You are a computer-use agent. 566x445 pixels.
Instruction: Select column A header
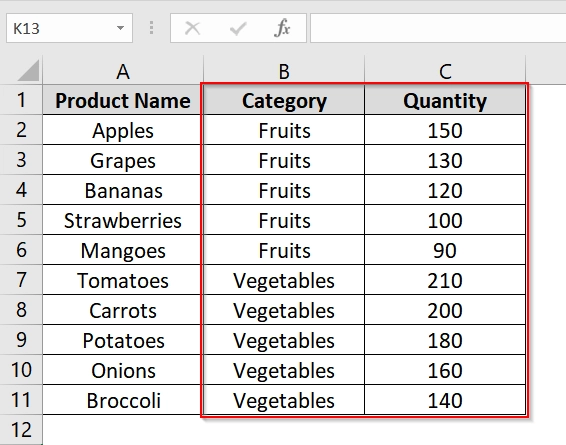[x=123, y=70]
